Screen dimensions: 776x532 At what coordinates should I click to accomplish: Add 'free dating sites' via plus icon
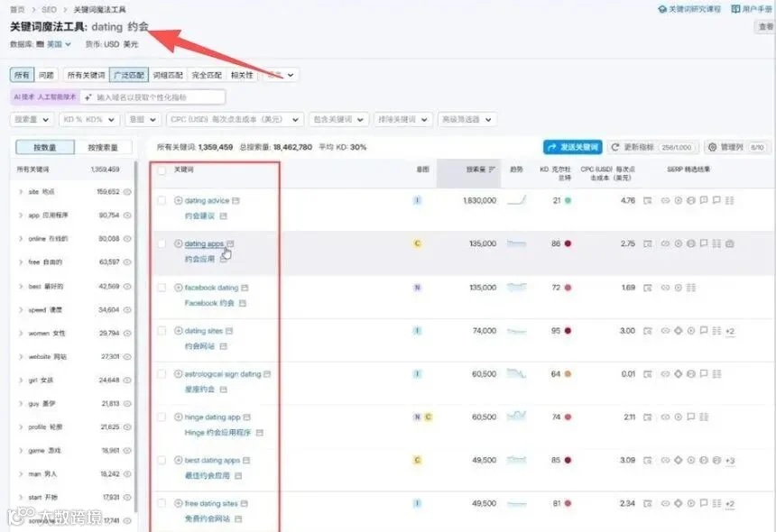coord(178,503)
